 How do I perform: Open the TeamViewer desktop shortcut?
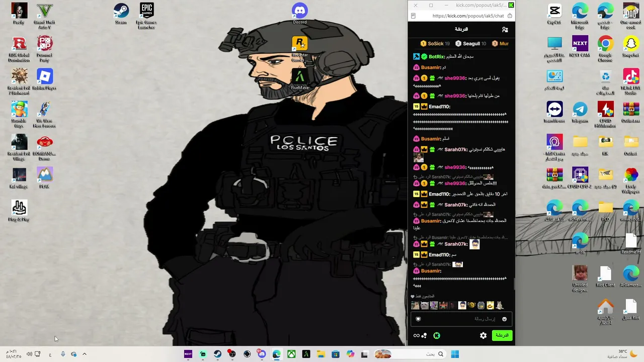pos(554,112)
